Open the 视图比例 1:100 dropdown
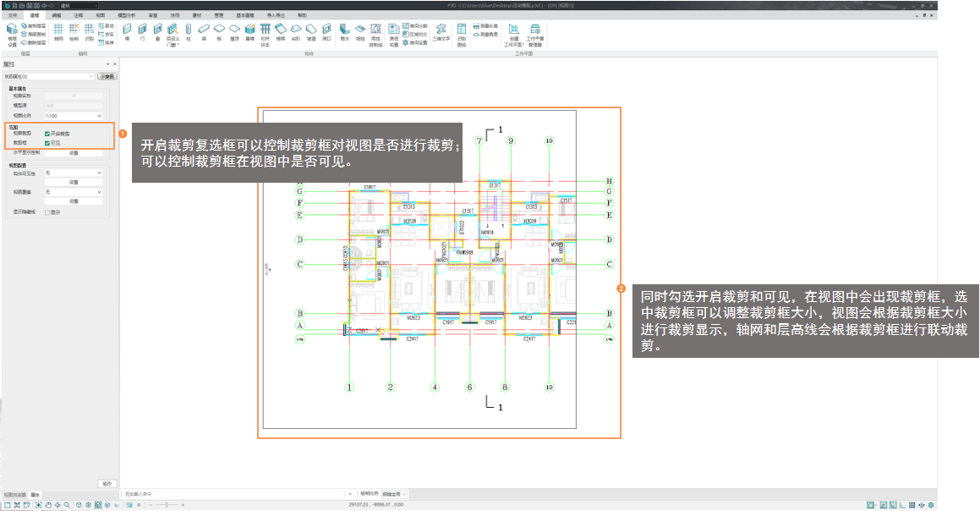 (73, 115)
